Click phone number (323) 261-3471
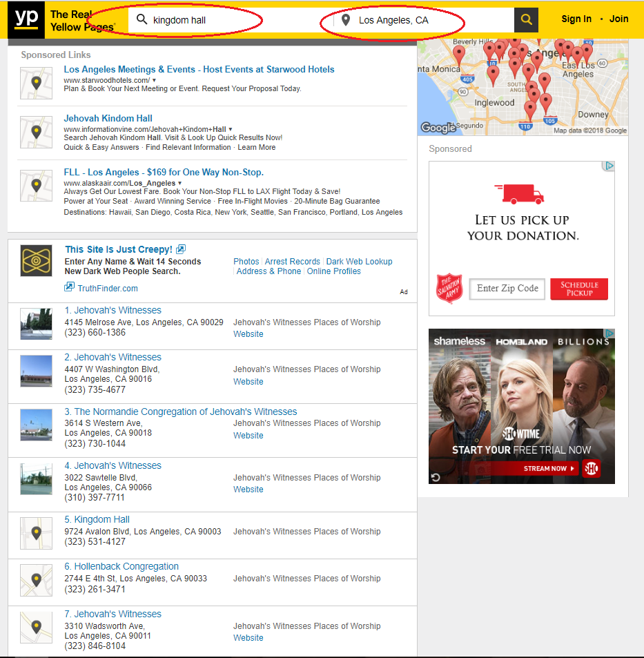This screenshot has width=644, height=658. [95, 589]
